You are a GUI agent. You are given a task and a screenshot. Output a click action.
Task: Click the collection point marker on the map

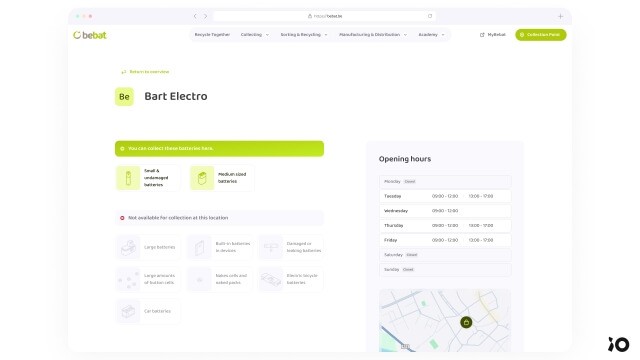[466, 322]
